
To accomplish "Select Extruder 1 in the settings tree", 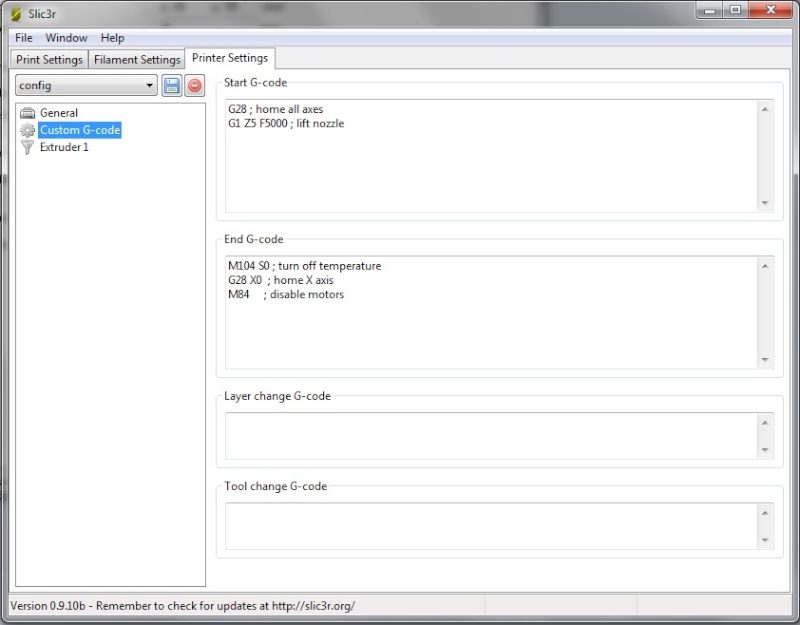I will (64, 147).
